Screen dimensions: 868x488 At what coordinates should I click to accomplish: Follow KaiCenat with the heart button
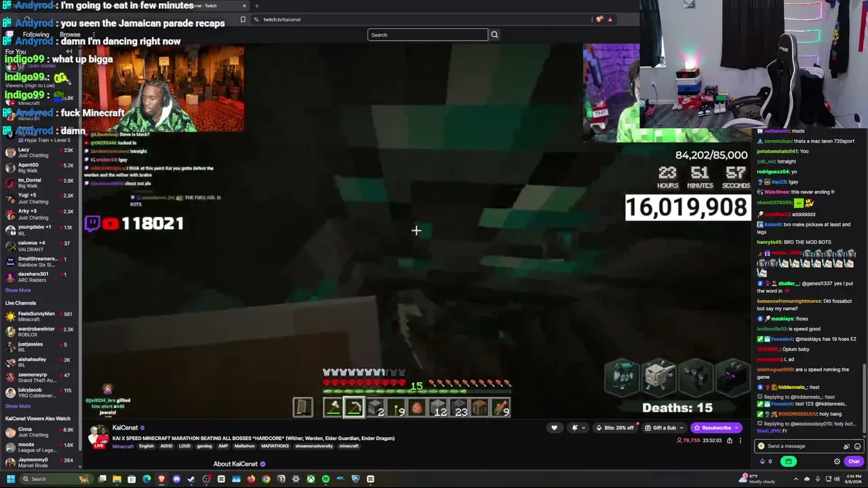(x=554, y=428)
